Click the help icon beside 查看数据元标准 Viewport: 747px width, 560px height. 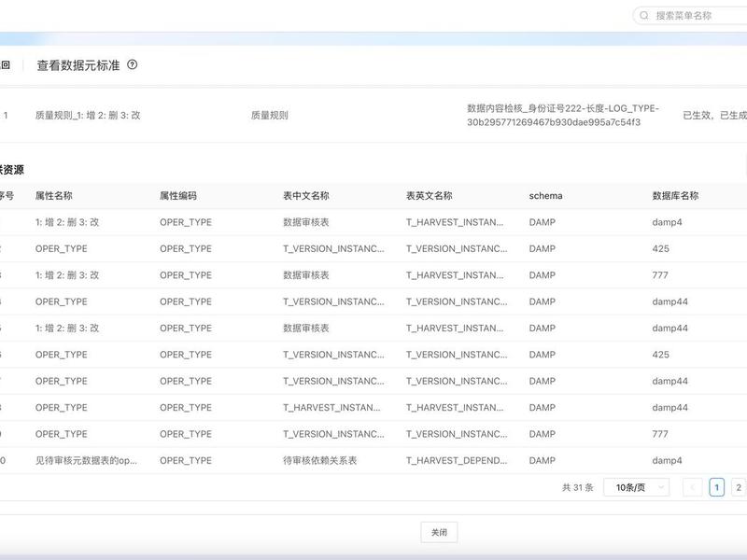coord(132,64)
